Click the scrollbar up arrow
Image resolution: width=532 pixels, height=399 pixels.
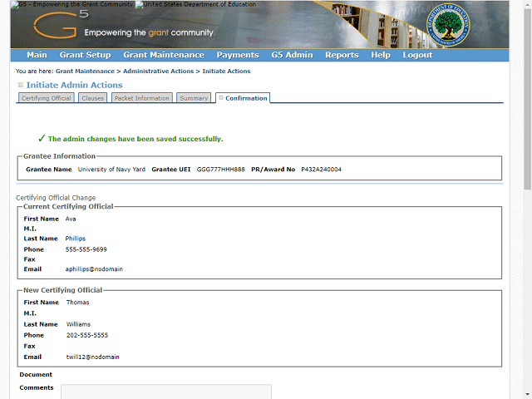click(x=528, y=3)
